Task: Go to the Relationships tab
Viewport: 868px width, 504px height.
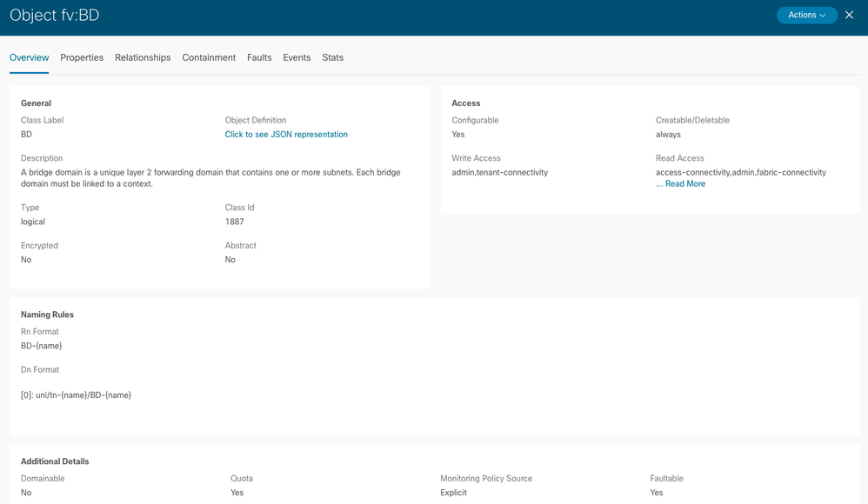Action: 143,57
